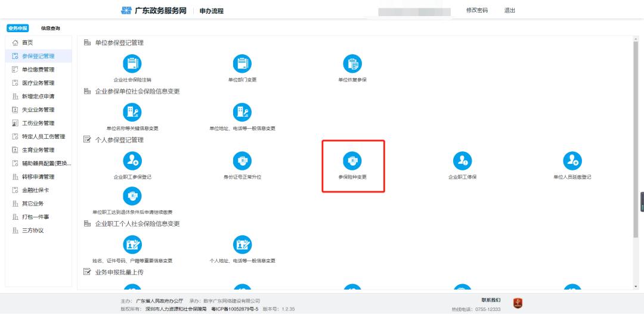Open the 企业社会保险注销 icon
Image resolution: width=644 pixels, height=314 pixels.
click(132, 64)
